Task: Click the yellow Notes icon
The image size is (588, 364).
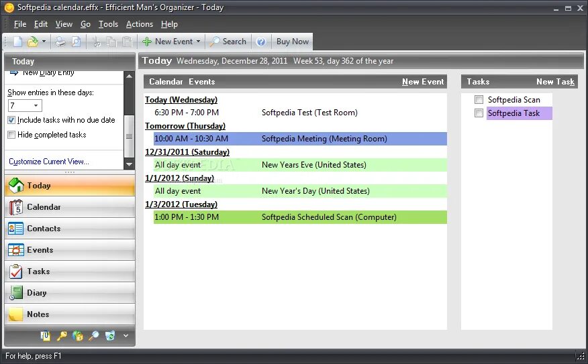Action: tap(15, 314)
